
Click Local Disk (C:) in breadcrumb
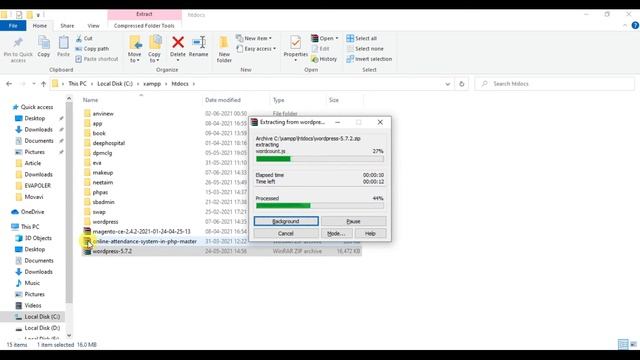[115, 84]
